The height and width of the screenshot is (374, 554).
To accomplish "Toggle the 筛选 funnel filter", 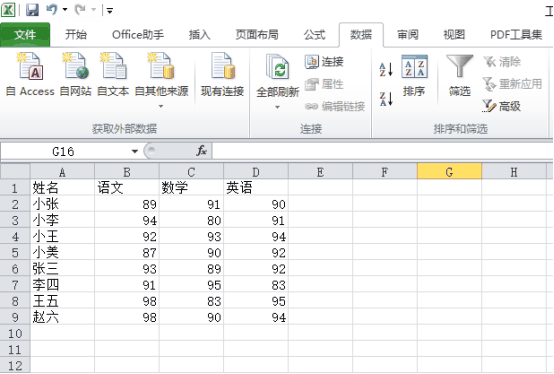I will point(459,76).
